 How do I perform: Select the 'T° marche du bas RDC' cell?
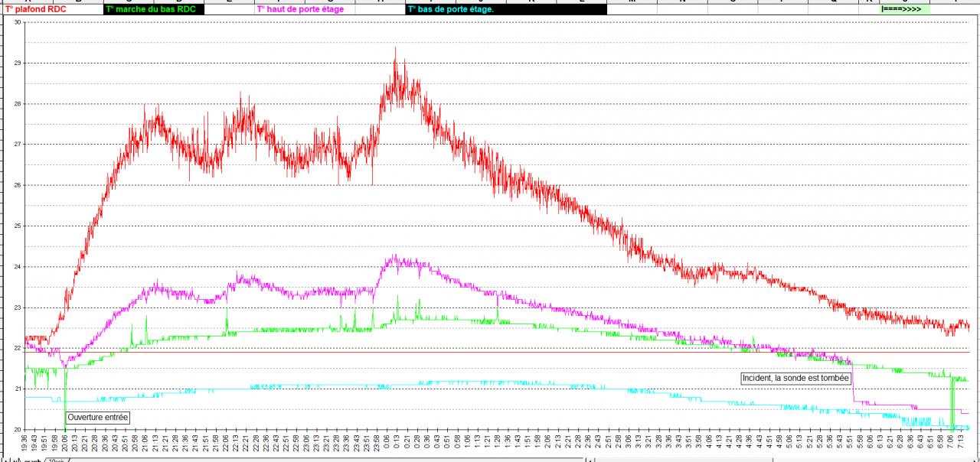154,9
